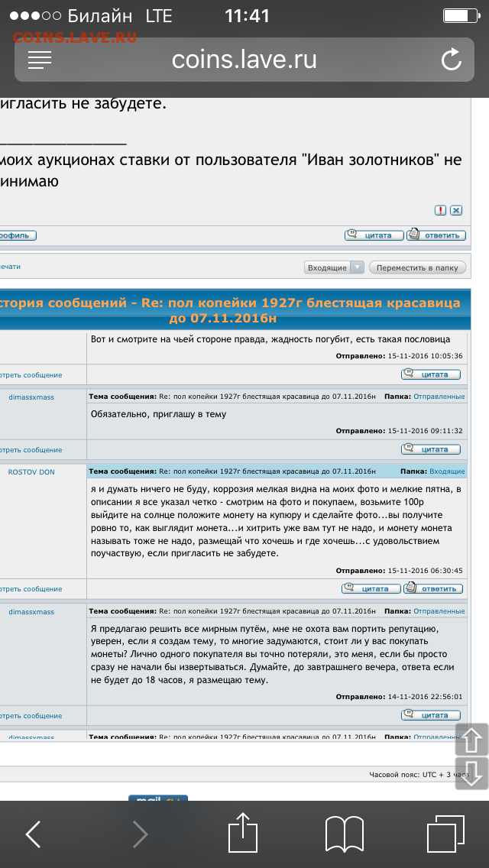This screenshot has width=489, height=868.
Task: Go back with Safari back arrow
Action: click(33, 834)
